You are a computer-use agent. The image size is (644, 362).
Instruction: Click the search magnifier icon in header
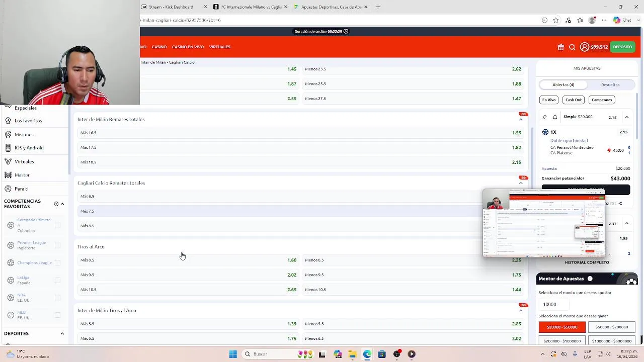coord(572,47)
